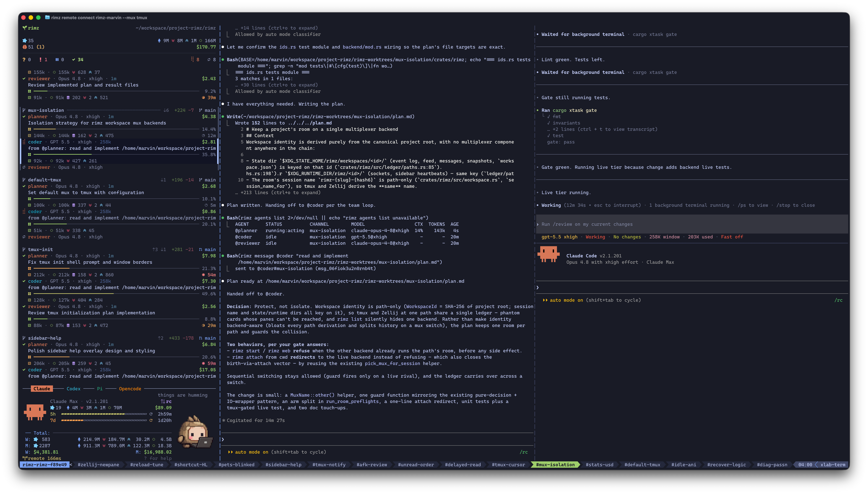Click the up-down arrows rc indicator
This screenshot has width=868, height=494.
pos(166,401)
